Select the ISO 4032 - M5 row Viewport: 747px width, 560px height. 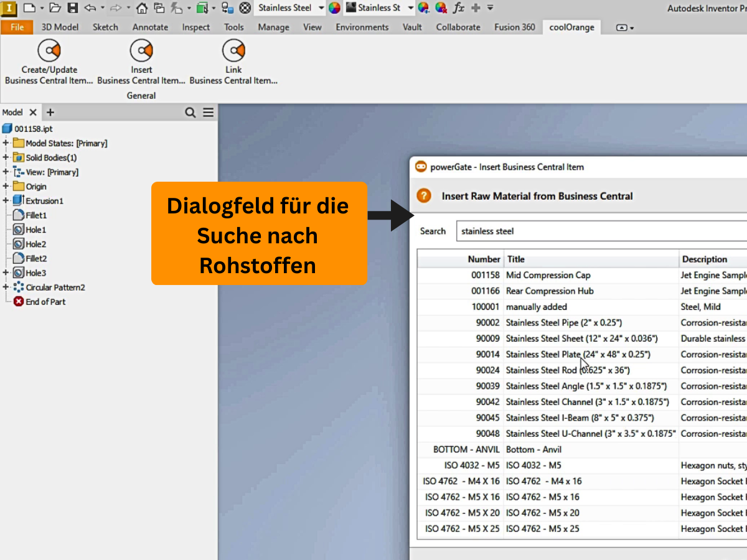582,465
